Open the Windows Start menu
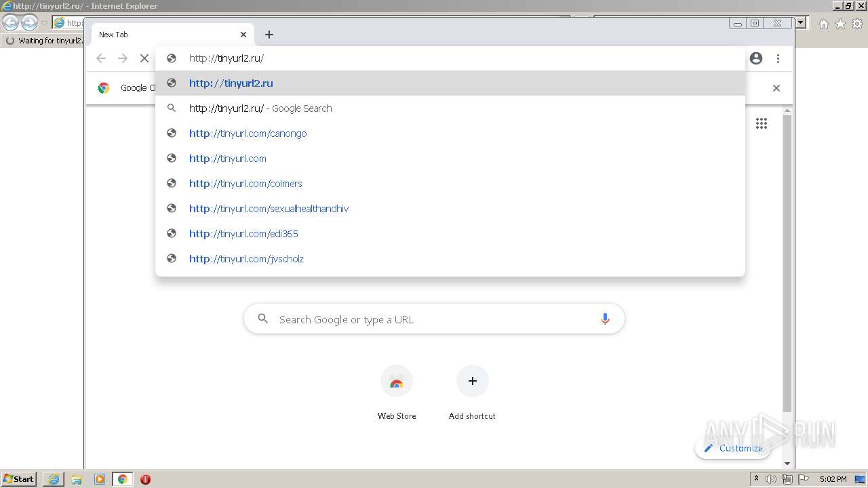 tap(19, 479)
